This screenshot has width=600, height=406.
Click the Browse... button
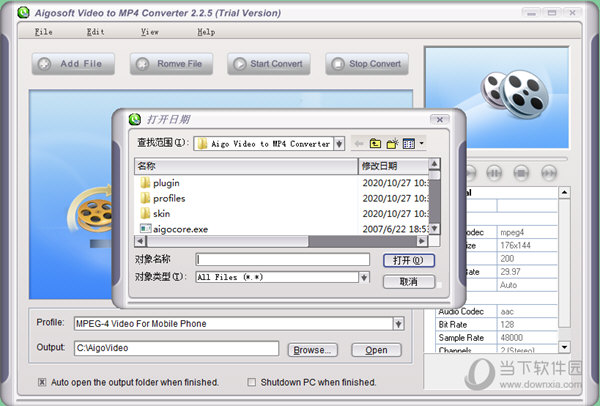(312, 350)
